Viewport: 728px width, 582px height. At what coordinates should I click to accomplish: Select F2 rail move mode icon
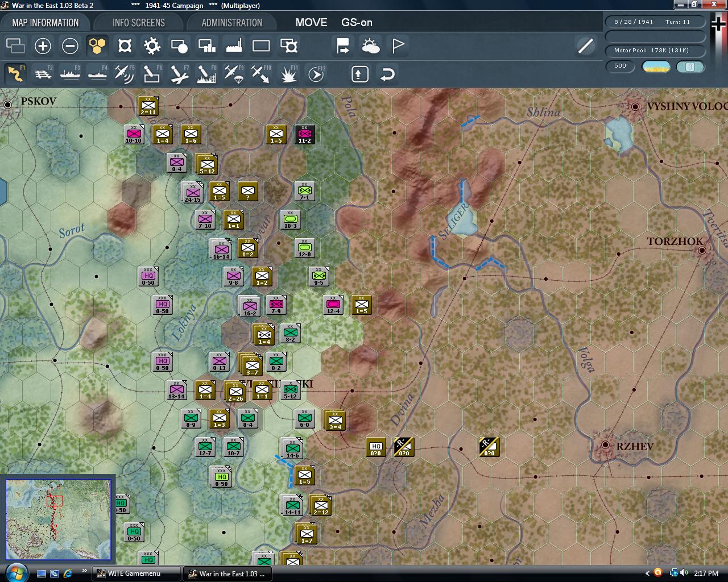pos(43,74)
